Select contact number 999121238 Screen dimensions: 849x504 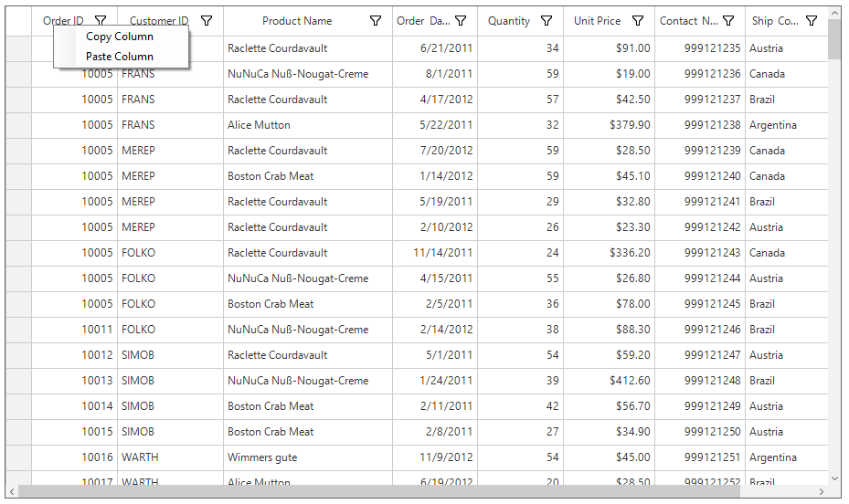[x=699, y=125]
